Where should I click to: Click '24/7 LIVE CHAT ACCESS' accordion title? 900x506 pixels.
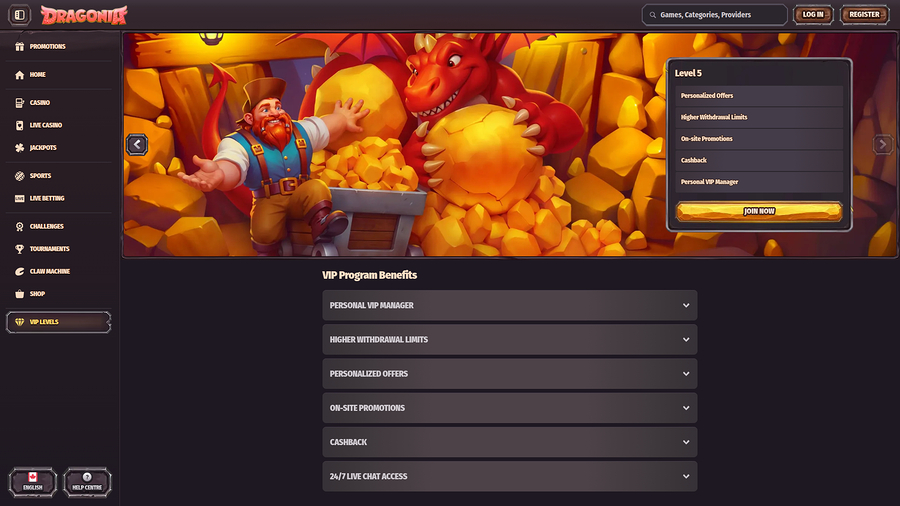coord(368,476)
